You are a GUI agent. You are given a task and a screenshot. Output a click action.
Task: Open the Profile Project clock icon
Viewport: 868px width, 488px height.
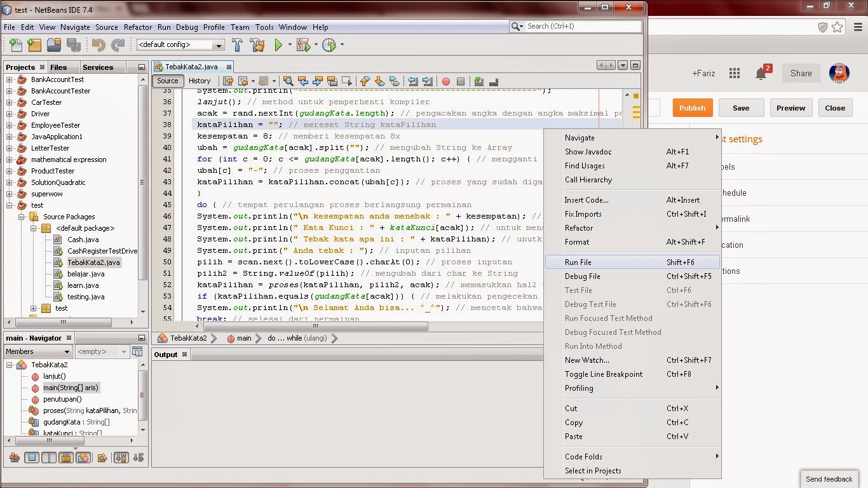click(329, 45)
